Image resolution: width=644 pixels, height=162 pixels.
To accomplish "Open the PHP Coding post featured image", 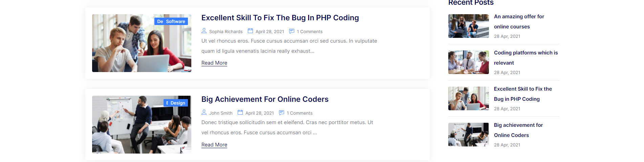I will [142, 43].
